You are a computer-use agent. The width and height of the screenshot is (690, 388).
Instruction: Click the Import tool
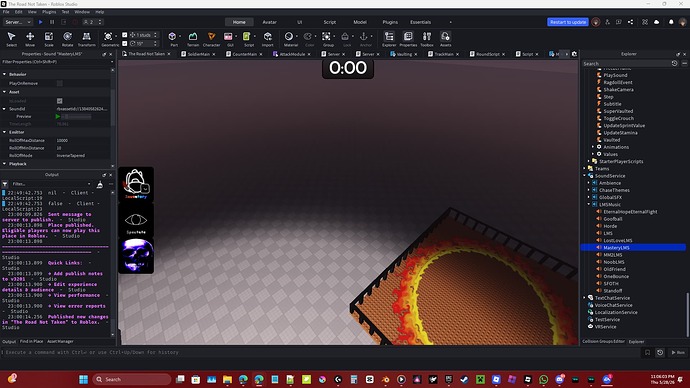[268, 39]
